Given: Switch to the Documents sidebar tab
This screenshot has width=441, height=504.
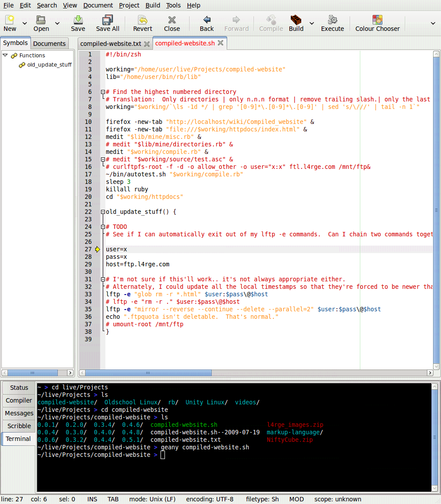Looking at the screenshot, I should coord(49,44).
